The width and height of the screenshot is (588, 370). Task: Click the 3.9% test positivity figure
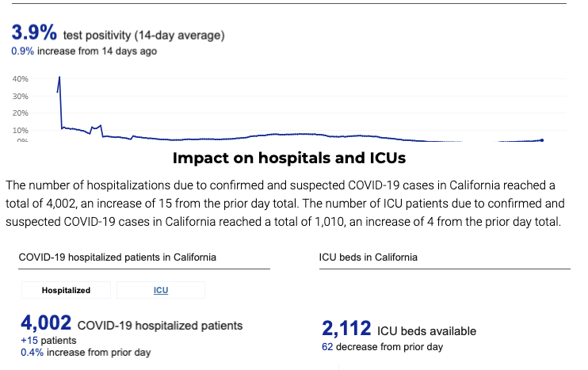(x=33, y=33)
